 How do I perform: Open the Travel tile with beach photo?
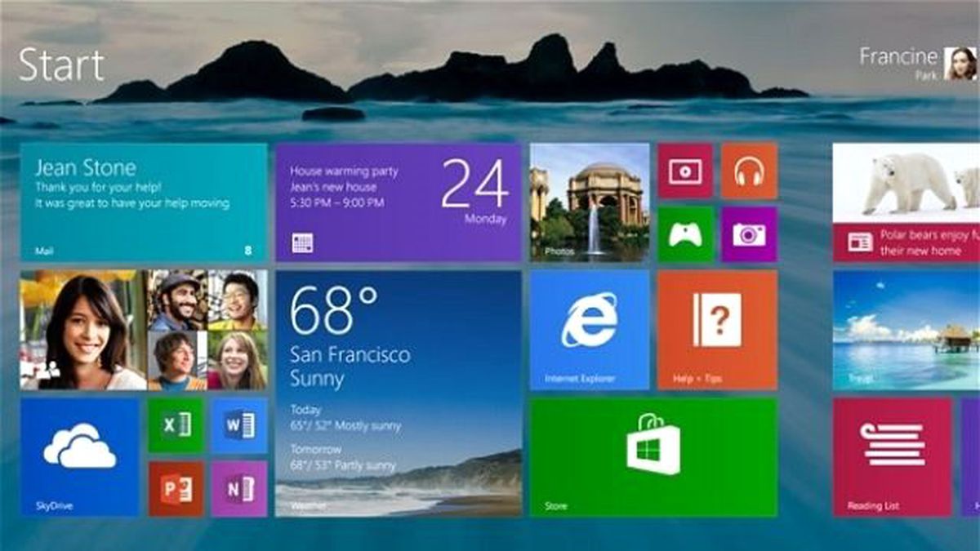click(906, 330)
